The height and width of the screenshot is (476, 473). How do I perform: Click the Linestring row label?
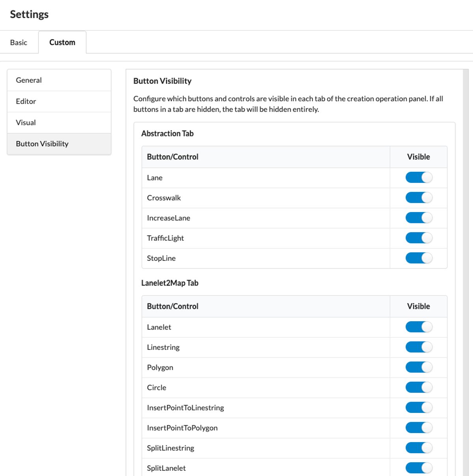click(x=163, y=347)
